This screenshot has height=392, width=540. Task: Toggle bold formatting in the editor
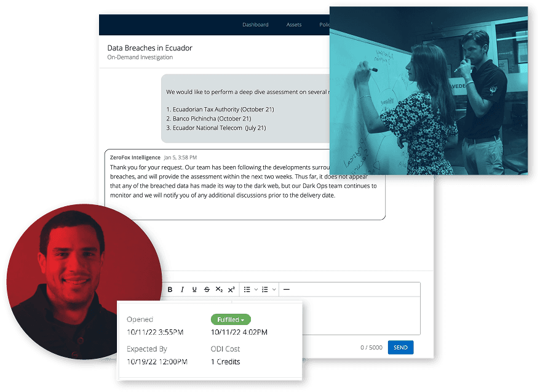(x=170, y=289)
